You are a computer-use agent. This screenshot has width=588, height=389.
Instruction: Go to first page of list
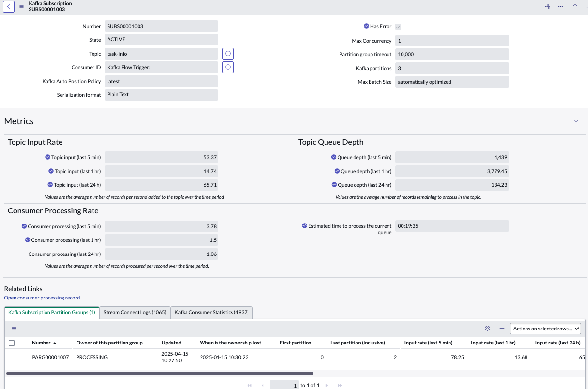coord(250,385)
